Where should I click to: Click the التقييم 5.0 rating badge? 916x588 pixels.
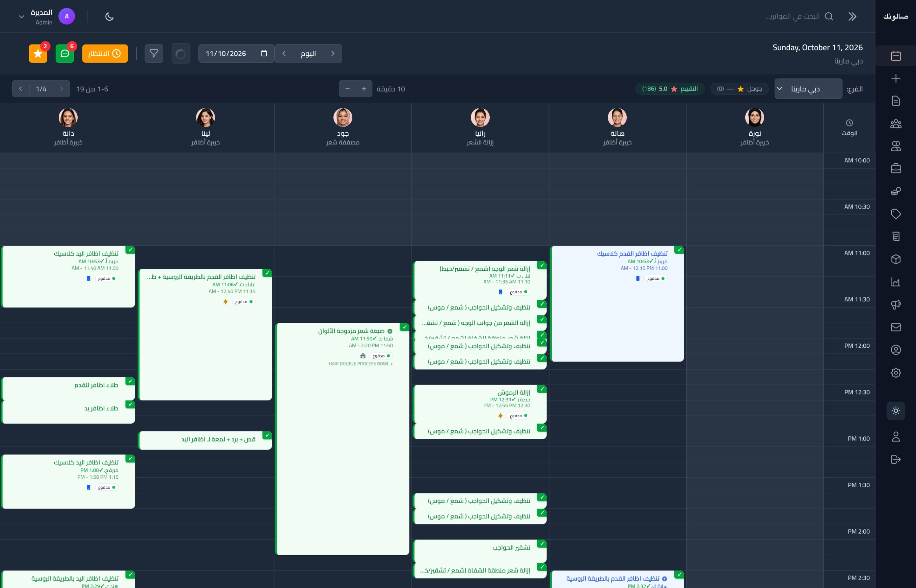click(x=670, y=88)
